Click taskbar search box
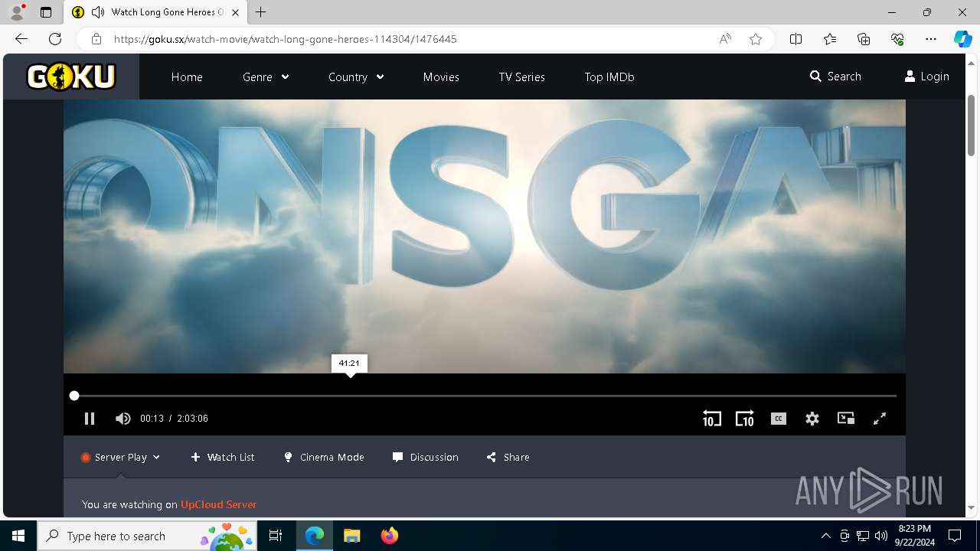The height and width of the screenshot is (551, 980). [x=147, y=536]
